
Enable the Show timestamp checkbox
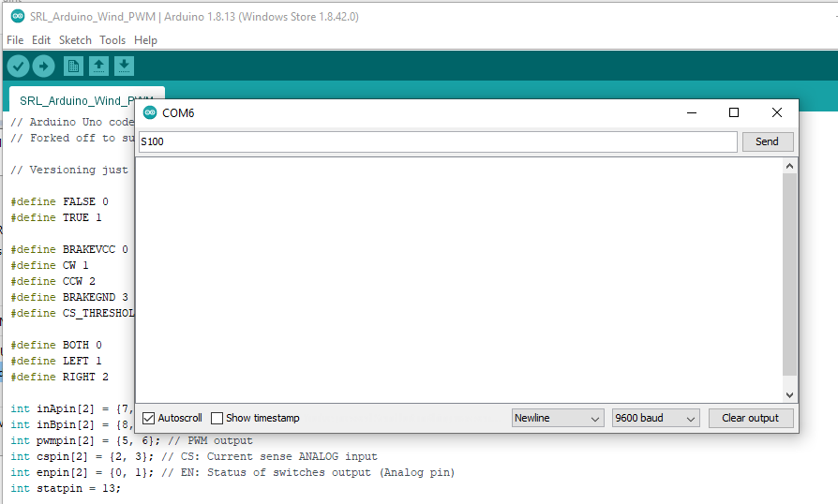click(x=217, y=418)
